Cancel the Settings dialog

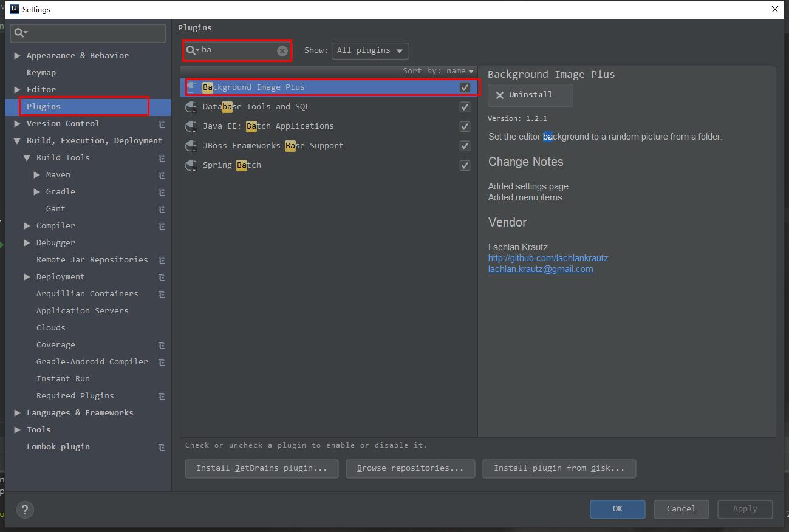tap(681, 509)
